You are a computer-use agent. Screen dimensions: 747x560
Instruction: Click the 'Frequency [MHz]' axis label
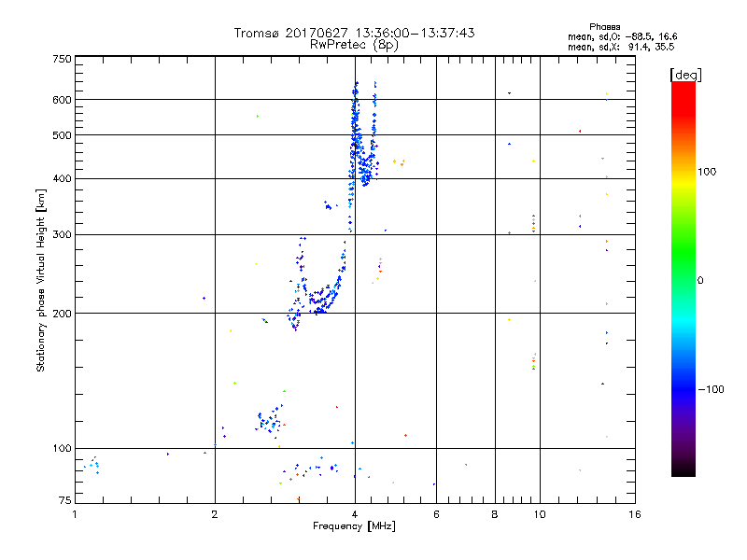point(354,526)
